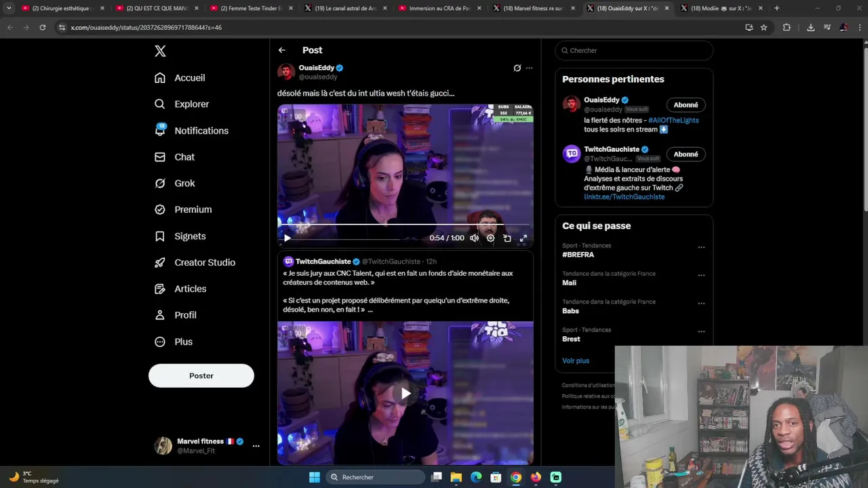
Task: Switch to QU EST CE QUE MANG tab
Action: tap(157, 8)
